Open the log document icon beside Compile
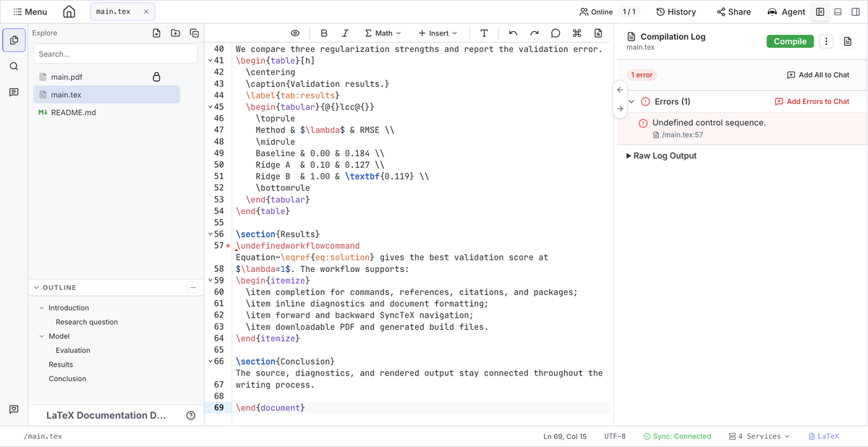This screenshot has width=868, height=447. coord(848,41)
